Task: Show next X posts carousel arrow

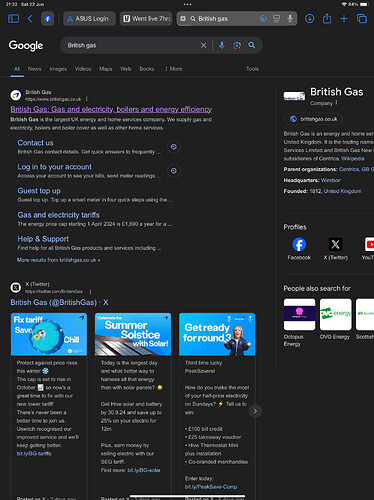Action: click(255, 411)
